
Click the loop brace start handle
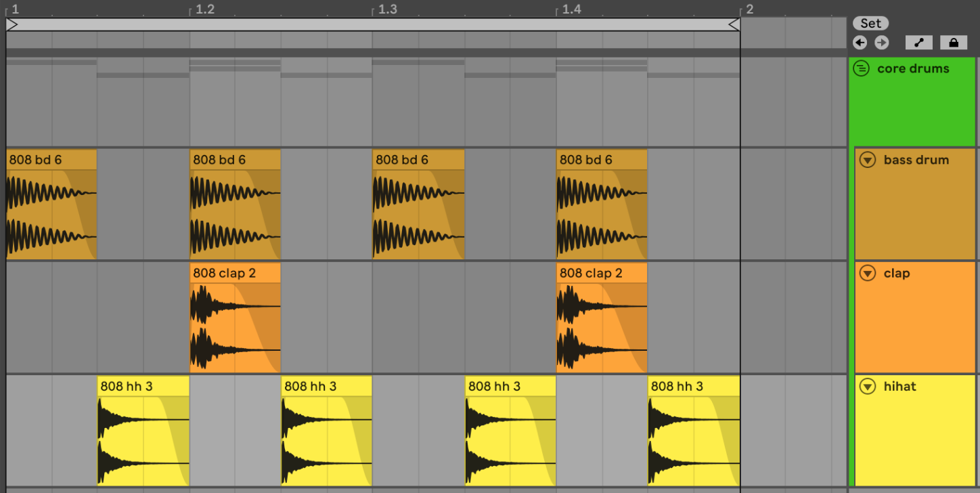pos(12,25)
